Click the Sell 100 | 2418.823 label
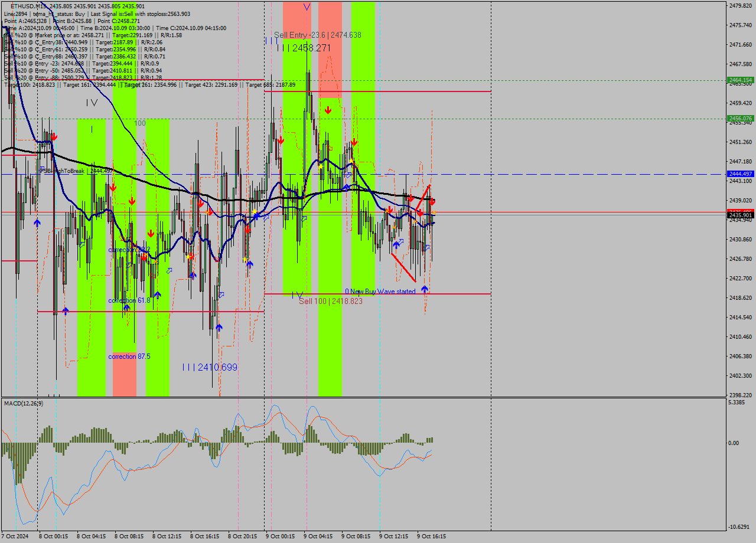Viewport: 756px width, 543px height. [331, 301]
